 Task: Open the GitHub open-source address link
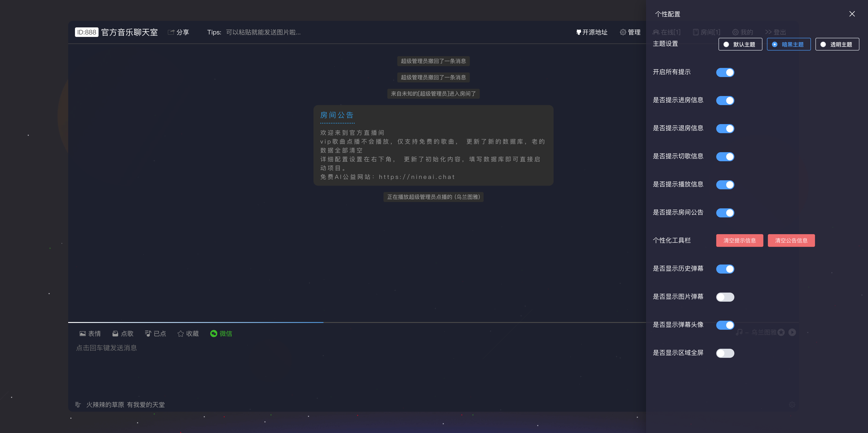pos(592,32)
